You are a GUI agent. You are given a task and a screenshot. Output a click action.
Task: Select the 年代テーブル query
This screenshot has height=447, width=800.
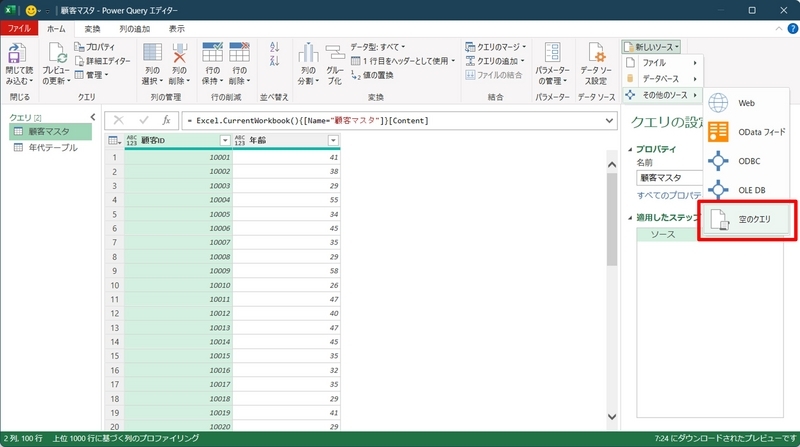pyautogui.click(x=51, y=147)
